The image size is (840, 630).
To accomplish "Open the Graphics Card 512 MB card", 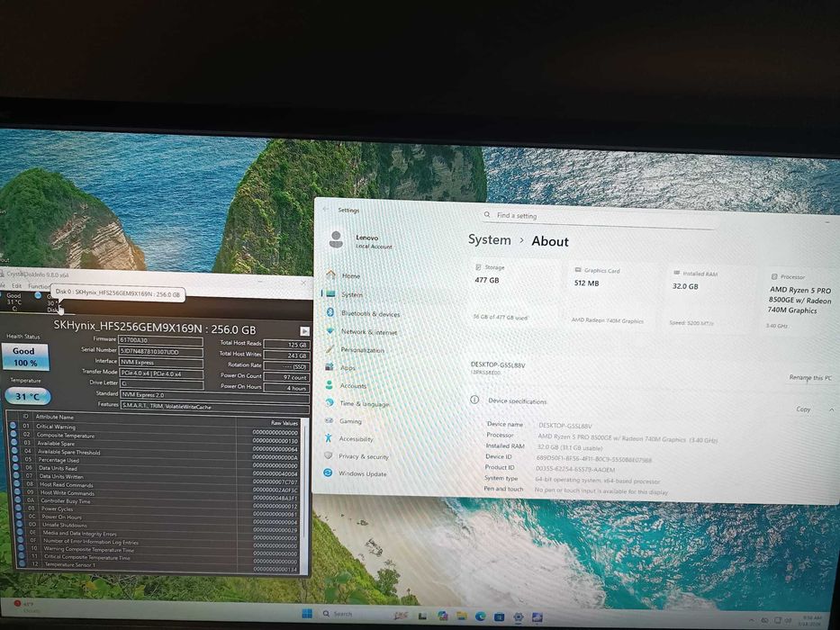I will [610, 296].
